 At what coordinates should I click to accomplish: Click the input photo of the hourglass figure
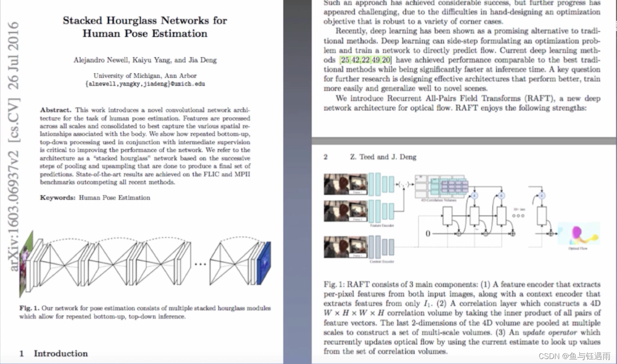point(26,264)
